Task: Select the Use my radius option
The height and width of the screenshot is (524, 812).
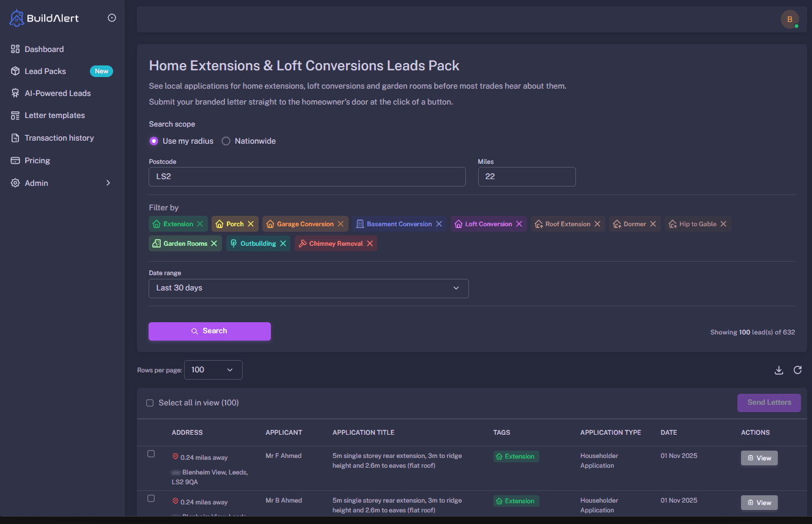Action: [153, 141]
